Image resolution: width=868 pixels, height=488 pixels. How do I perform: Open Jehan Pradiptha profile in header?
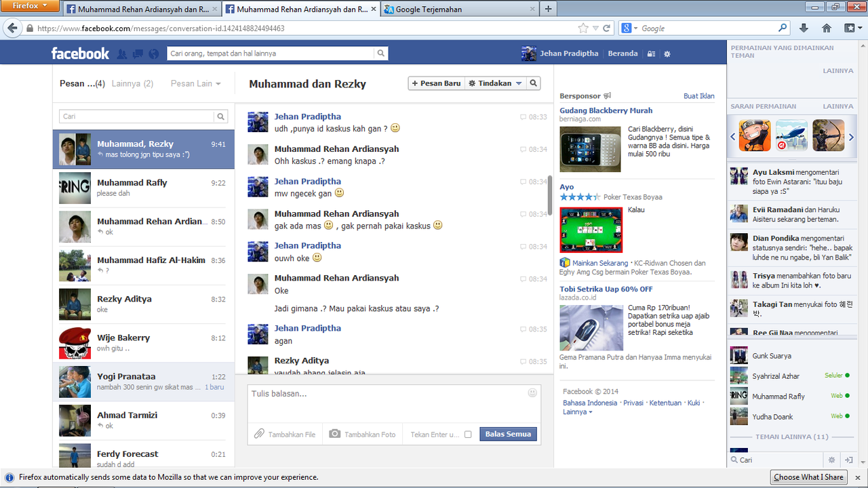point(560,54)
